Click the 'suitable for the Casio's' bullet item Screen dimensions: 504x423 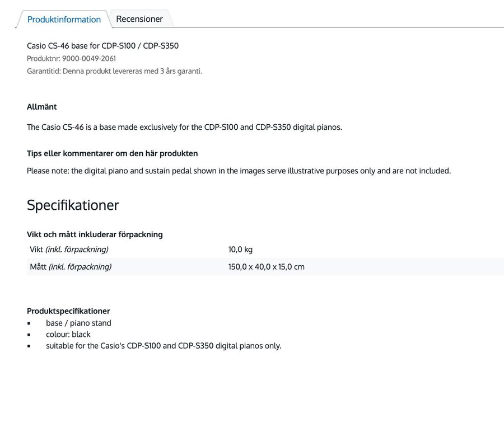(164, 346)
